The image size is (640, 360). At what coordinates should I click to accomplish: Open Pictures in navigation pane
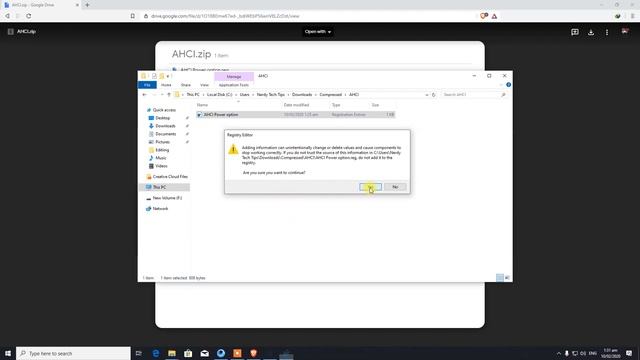click(162, 142)
